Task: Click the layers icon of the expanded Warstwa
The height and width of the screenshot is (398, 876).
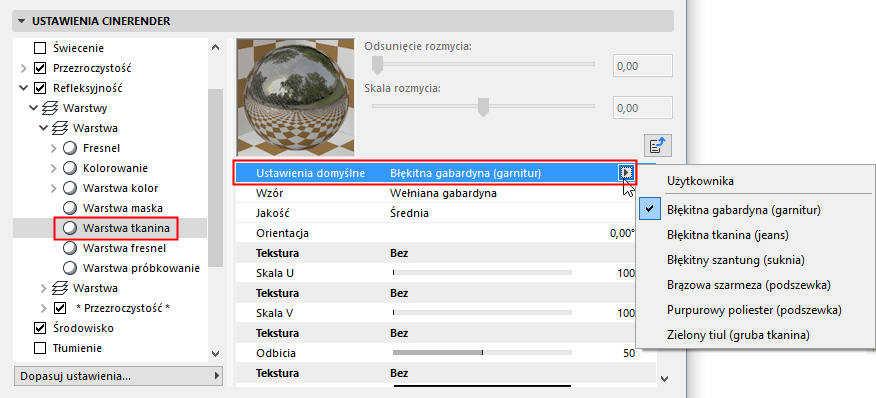Action: click(x=59, y=128)
